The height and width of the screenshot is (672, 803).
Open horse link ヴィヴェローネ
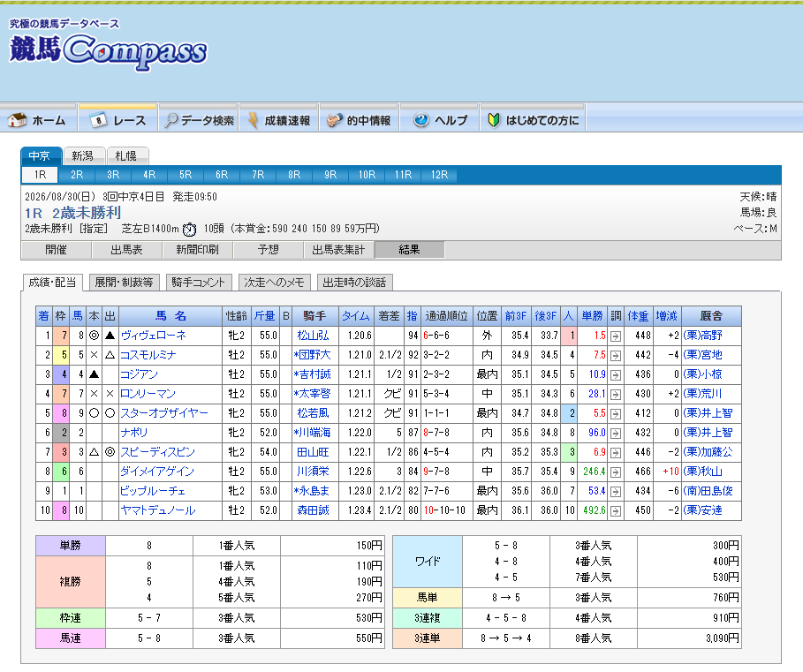pyautogui.click(x=153, y=336)
